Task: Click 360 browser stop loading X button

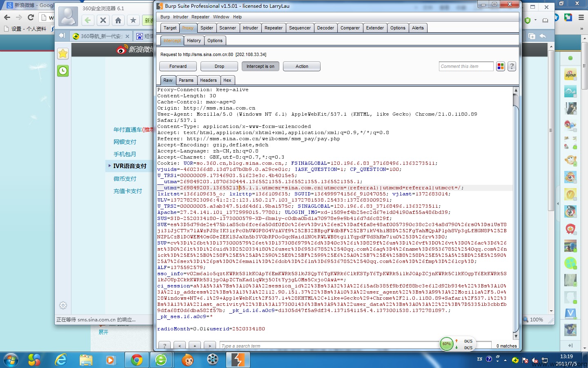Action: click(103, 20)
